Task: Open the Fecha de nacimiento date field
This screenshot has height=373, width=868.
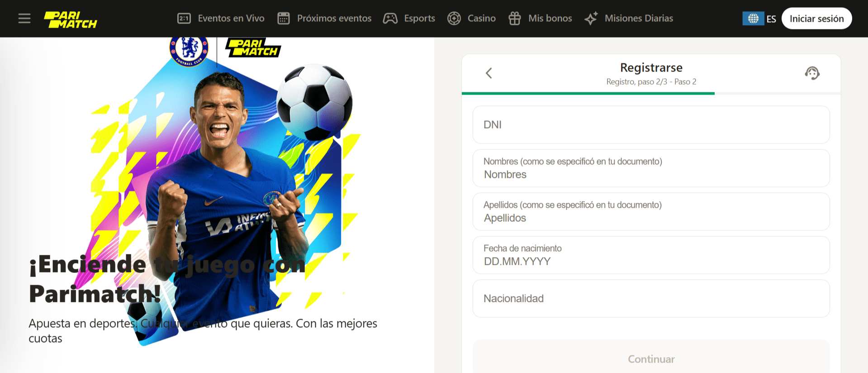Action: pos(651,255)
